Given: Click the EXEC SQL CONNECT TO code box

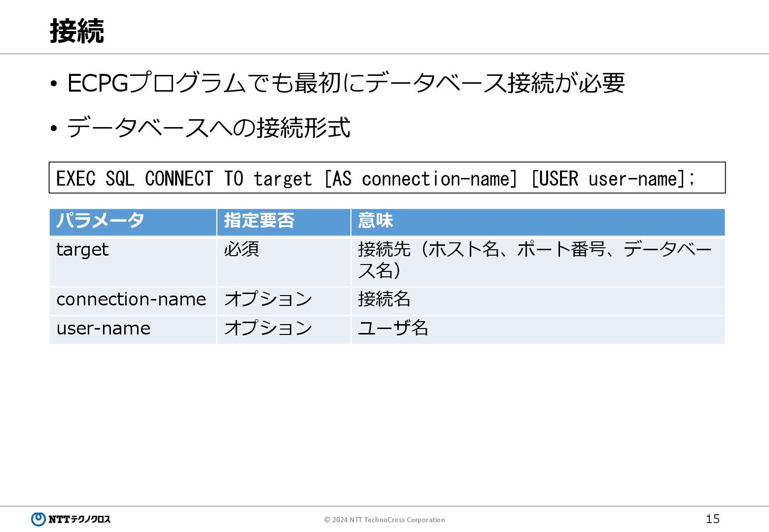Looking at the screenshot, I should click(x=387, y=178).
